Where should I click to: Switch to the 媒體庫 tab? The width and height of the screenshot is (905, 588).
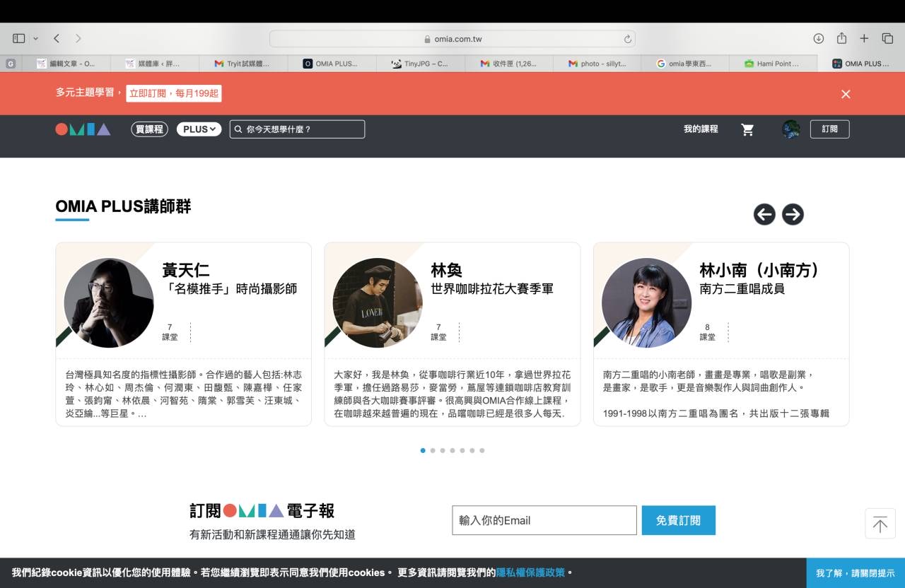pos(154,64)
